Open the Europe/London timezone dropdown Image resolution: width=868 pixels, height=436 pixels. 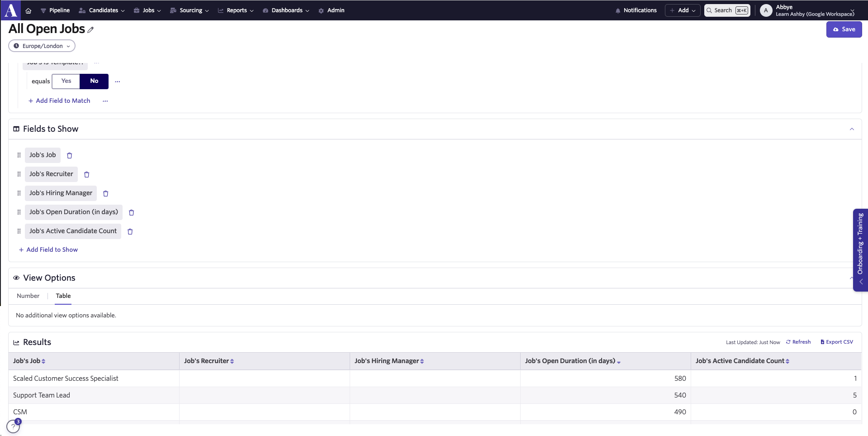click(42, 46)
